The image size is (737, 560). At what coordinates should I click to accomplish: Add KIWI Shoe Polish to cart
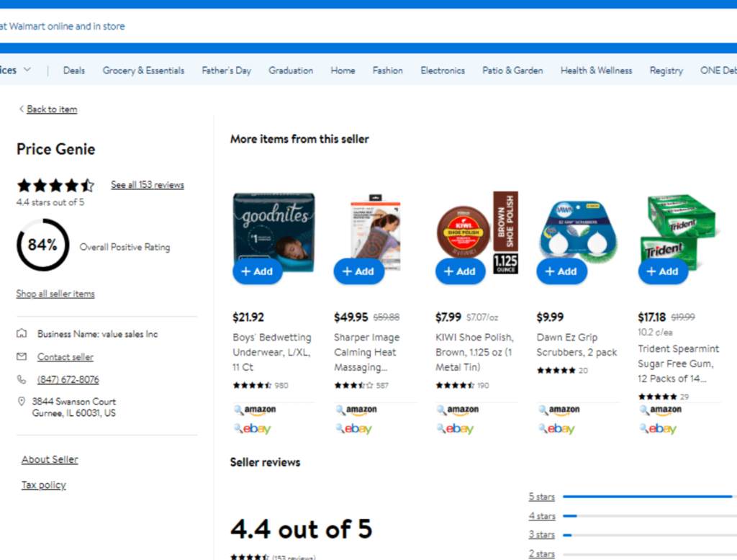tap(460, 271)
